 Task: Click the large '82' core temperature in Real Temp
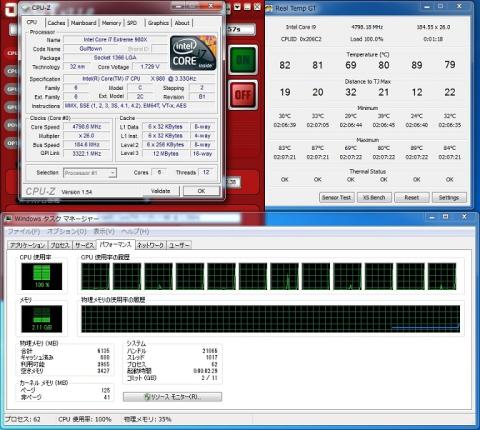point(285,65)
